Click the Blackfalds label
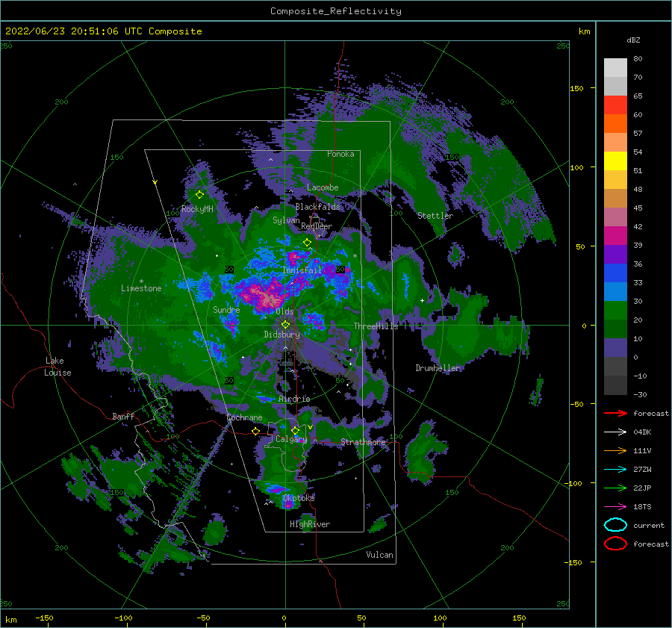Viewport: 672px width, 628px height. pos(317,207)
